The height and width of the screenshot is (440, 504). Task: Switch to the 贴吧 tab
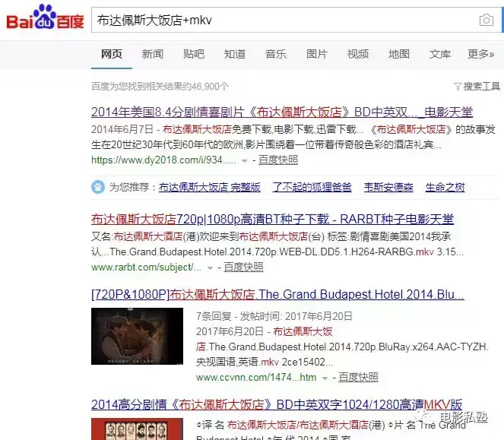coord(194,54)
